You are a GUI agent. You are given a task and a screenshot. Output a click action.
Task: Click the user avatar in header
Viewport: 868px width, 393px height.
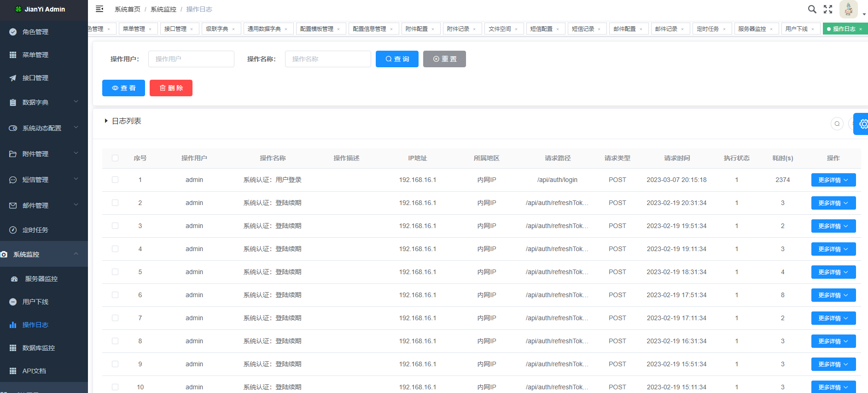coord(849,9)
